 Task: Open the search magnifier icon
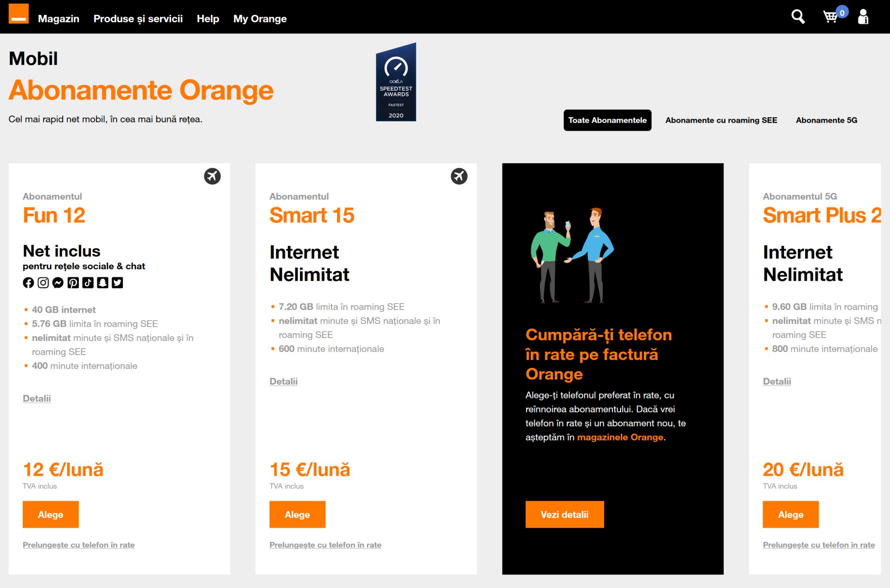[797, 17]
